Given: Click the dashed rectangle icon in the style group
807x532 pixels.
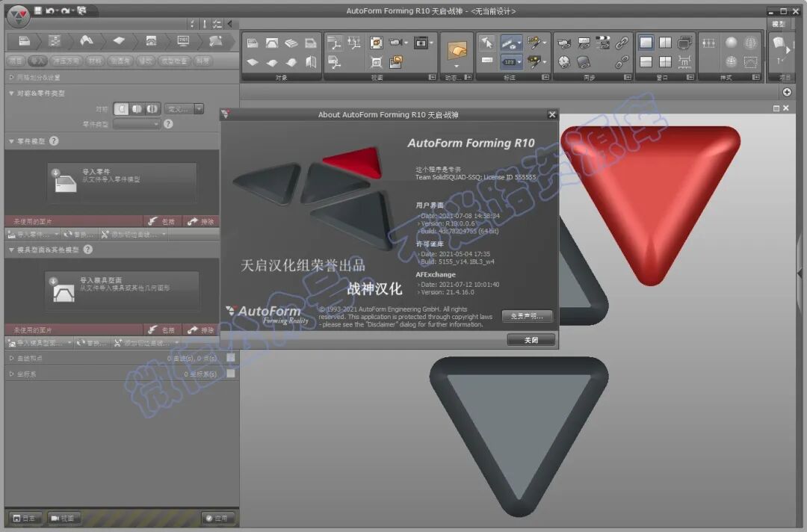Looking at the screenshot, I should (x=751, y=62).
